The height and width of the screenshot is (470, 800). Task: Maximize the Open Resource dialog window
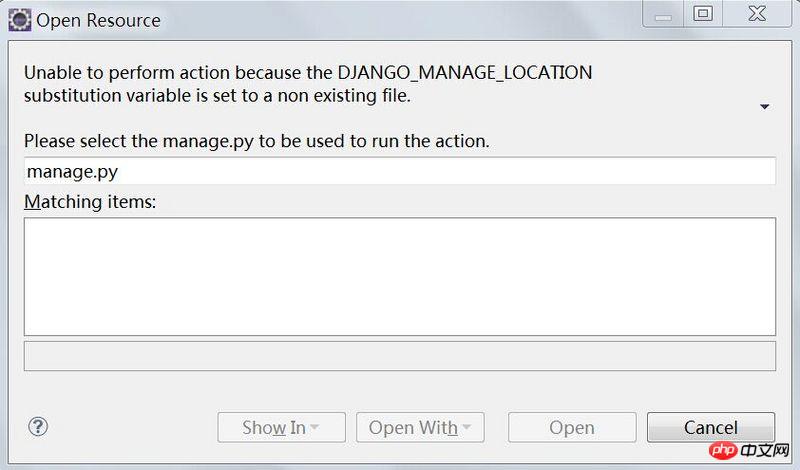click(703, 13)
